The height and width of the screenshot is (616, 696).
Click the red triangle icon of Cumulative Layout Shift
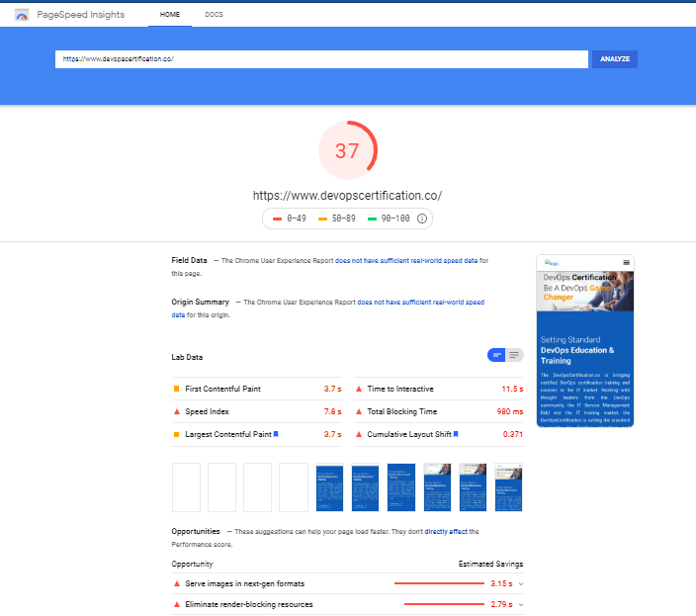pyautogui.click(x=359, y=434)
